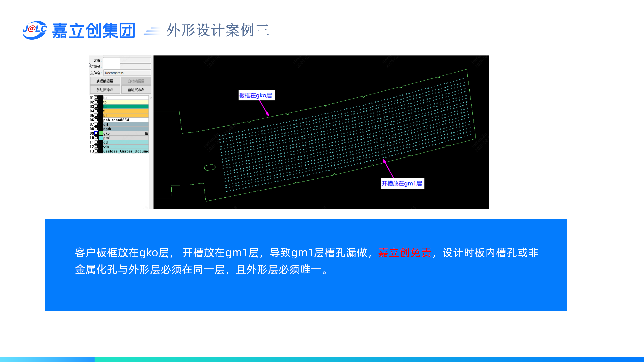The height and width of the screenshot is (362, 644).
Task: Tick the checkbox for the drl layer
Action: (x=96, y=124)
